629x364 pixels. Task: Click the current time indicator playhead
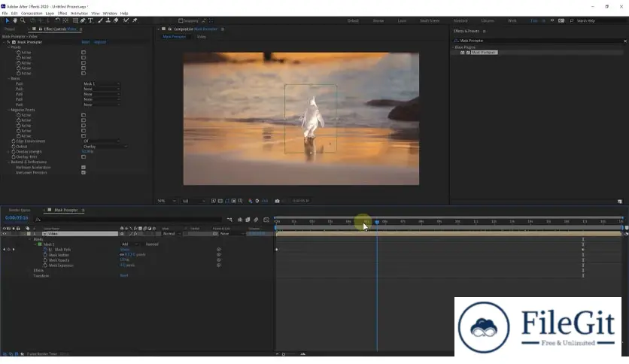tap(377, 222)
